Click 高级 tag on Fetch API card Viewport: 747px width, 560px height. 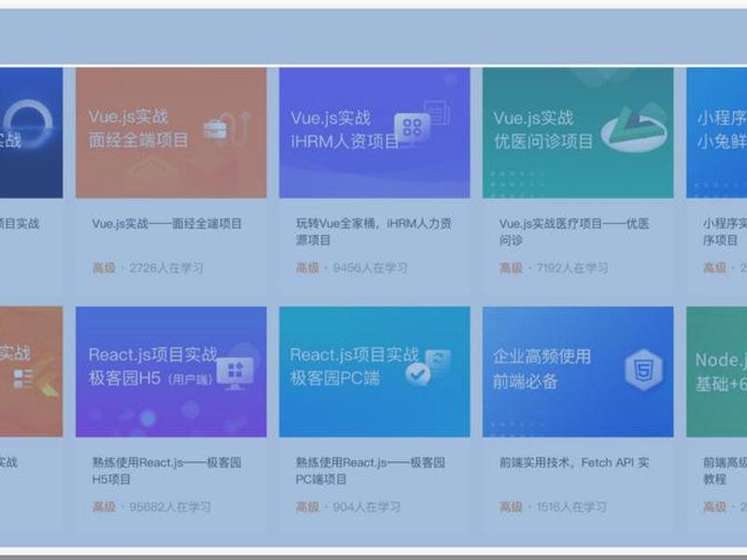click(x=511, y=507)
